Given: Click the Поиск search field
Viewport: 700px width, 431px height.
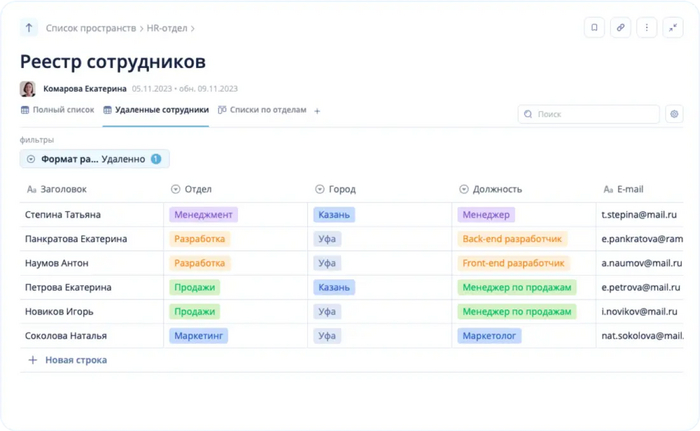Looking at the screenshot, I should point(589,114).
